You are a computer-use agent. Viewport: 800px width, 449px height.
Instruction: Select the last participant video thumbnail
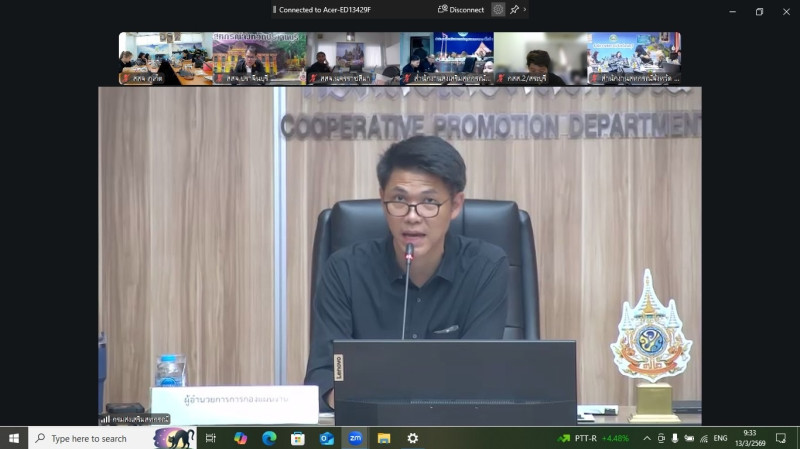tap(634, 58)
